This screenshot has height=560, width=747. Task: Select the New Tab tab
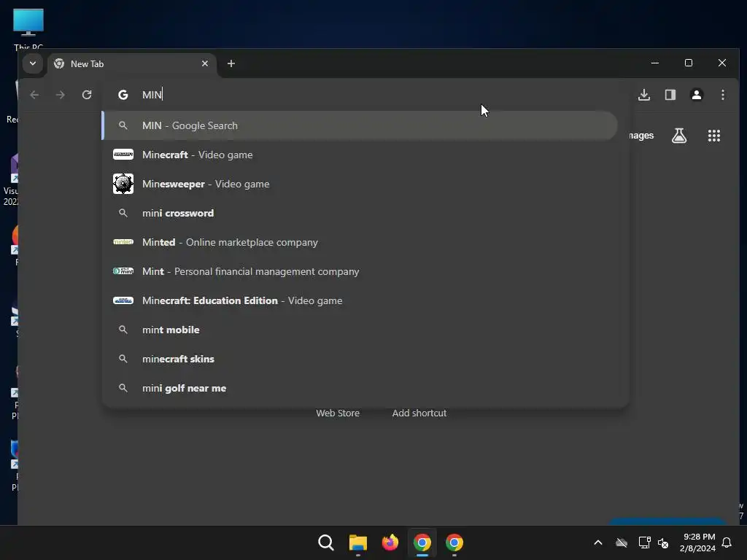tap(132, 64)
